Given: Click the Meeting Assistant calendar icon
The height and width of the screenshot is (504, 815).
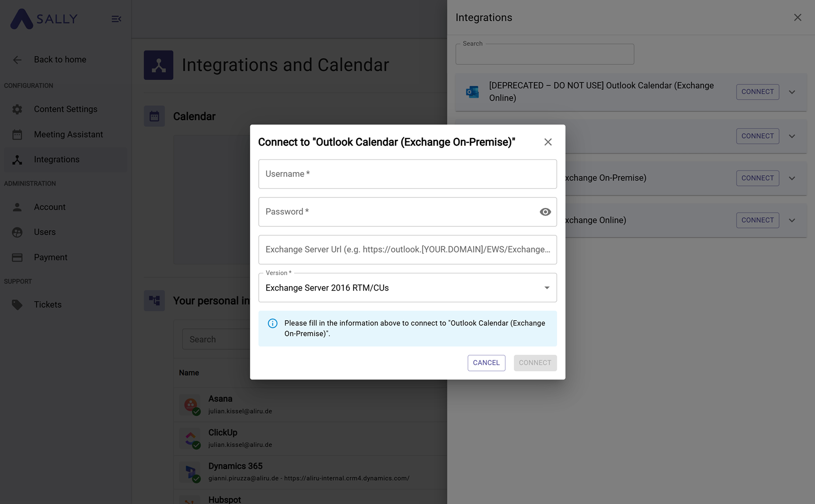Looking at the screenshot, I should pyautogui.click(x=17, y=135).
